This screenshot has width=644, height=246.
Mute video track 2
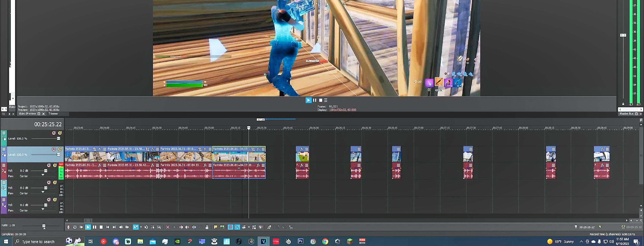coord(54,149)
